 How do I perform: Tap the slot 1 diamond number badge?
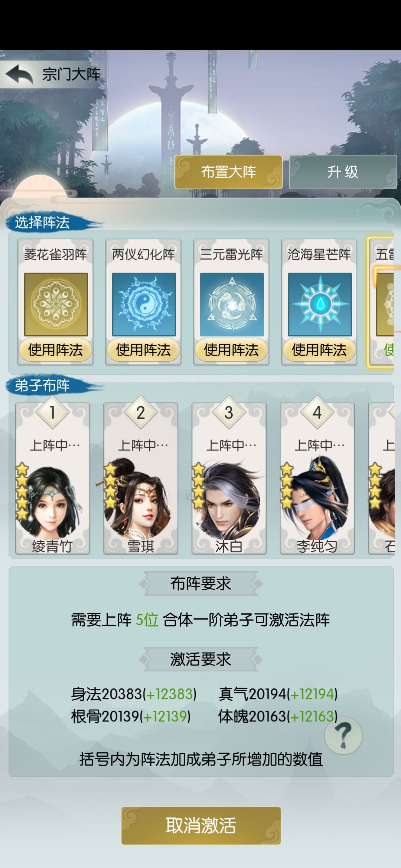52,412
